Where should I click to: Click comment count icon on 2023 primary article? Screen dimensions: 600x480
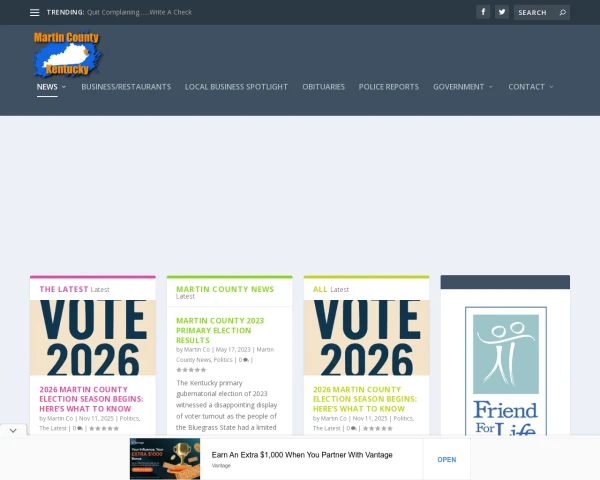[246, 360]
